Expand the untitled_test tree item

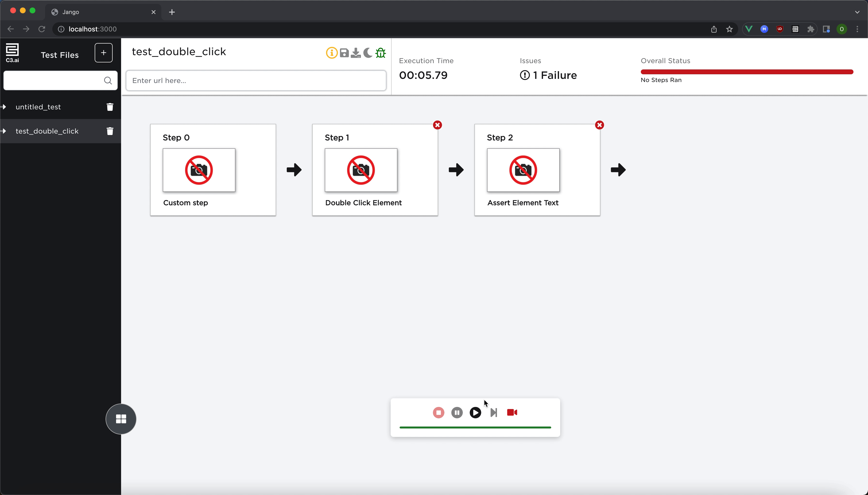point(4,106)
